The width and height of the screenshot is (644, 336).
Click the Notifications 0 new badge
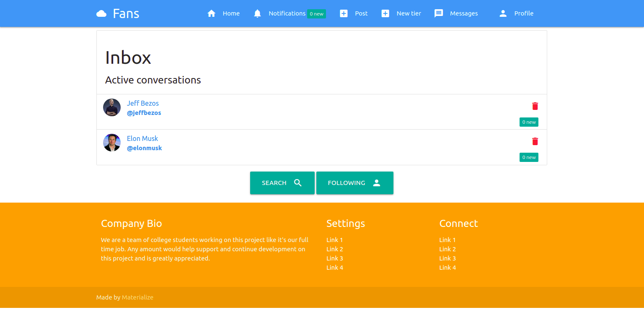[316, 14]
